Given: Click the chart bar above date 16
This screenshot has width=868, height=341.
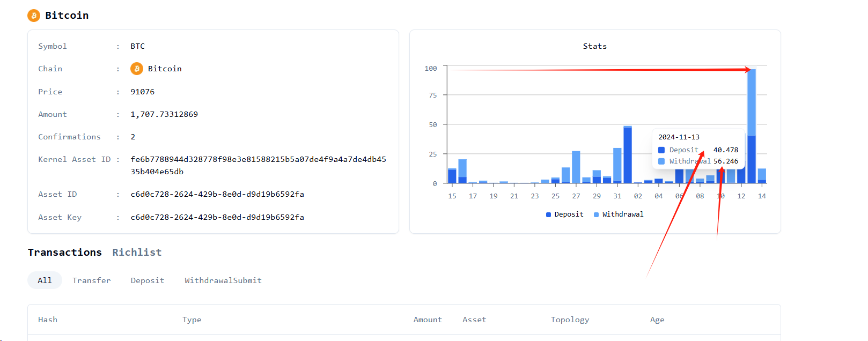Looking at the screenshot, I should pyautogui.click(x=462, y=171).
